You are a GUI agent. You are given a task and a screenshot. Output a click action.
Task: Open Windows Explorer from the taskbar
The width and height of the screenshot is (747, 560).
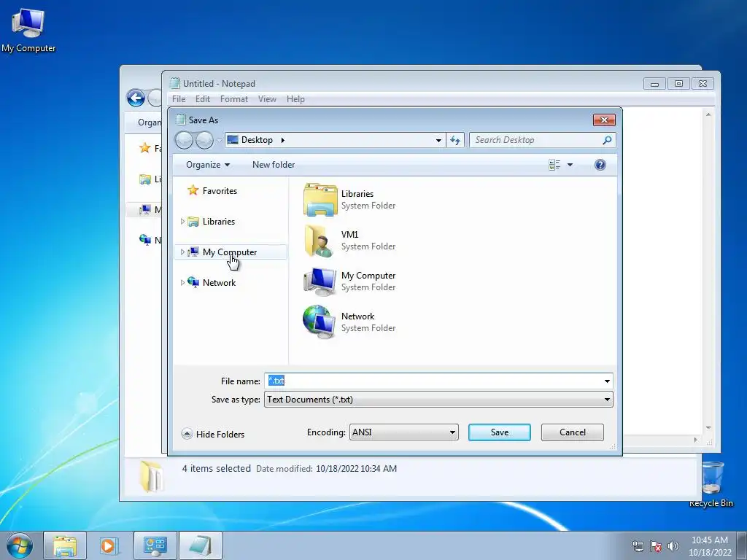(x=65, y=545)
